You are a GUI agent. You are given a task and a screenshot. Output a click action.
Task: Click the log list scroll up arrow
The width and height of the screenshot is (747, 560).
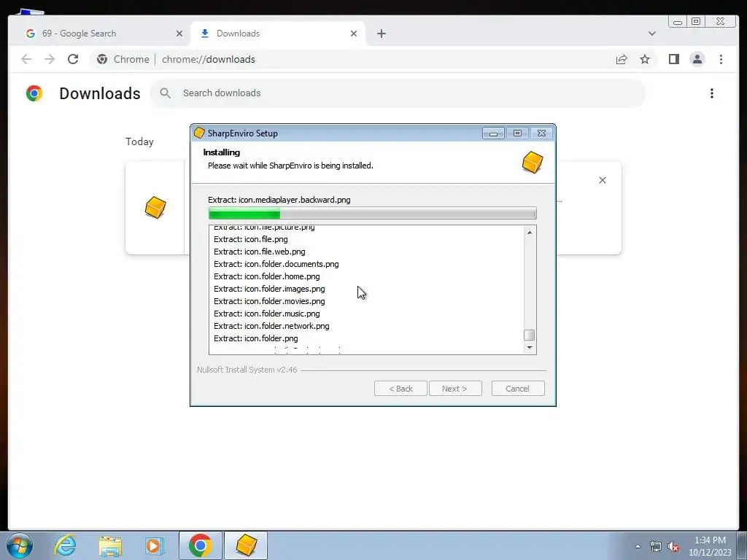(530, 233)
